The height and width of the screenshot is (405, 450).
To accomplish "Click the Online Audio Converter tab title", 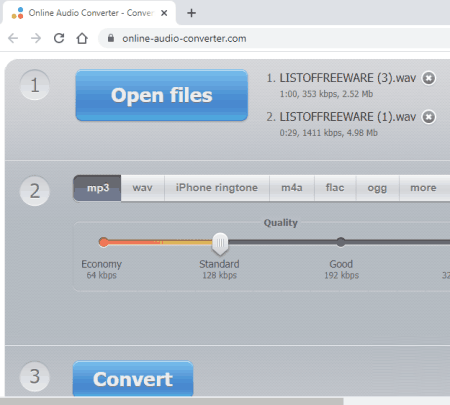I will coord(91,13).
